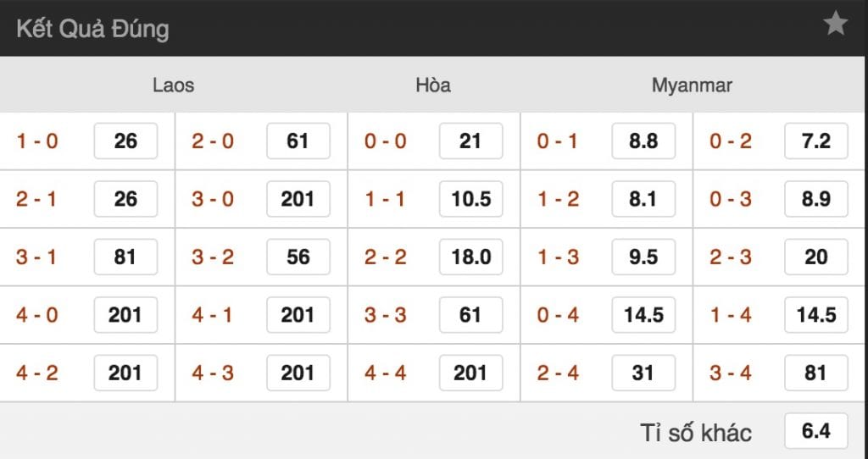Select odds 61 for Laos 2 - 0

tap(298, 141)
